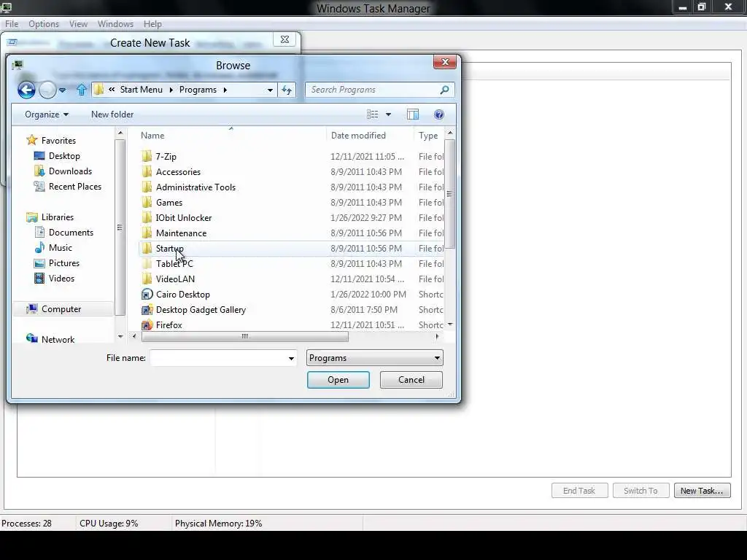Click the navigation pane scroll down arrow
The height and width of the screenshot is (560, 747).
coord(120,336)
